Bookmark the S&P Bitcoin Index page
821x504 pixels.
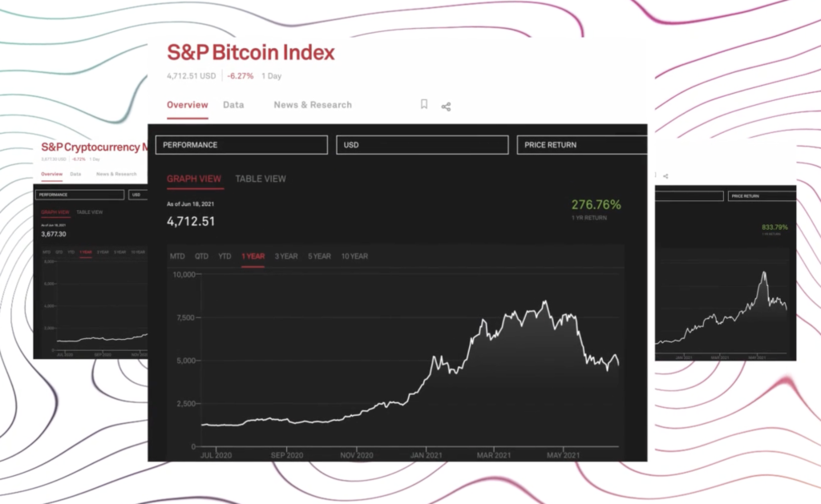423,103
